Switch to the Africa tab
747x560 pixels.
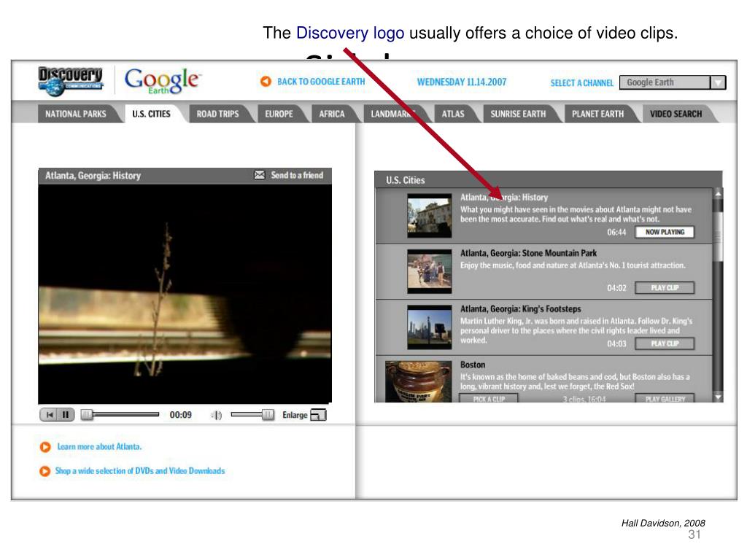coord(332,114)
